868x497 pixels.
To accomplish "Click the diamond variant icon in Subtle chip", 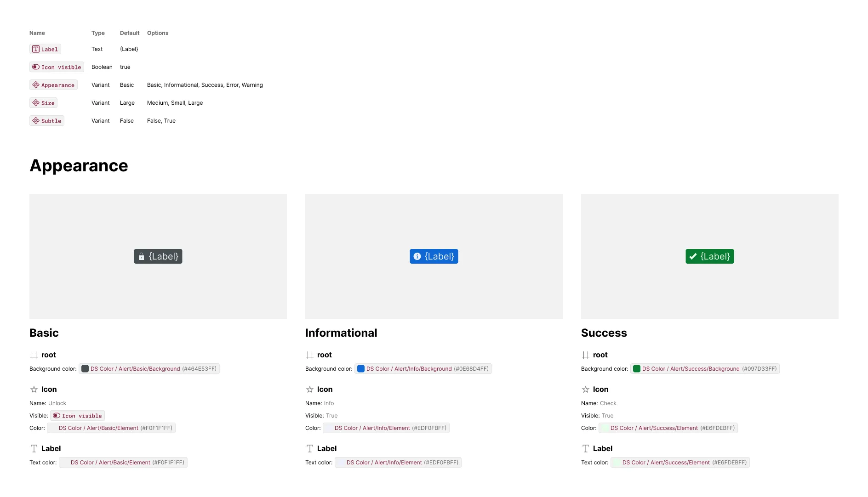I will (x=36, y=121).
